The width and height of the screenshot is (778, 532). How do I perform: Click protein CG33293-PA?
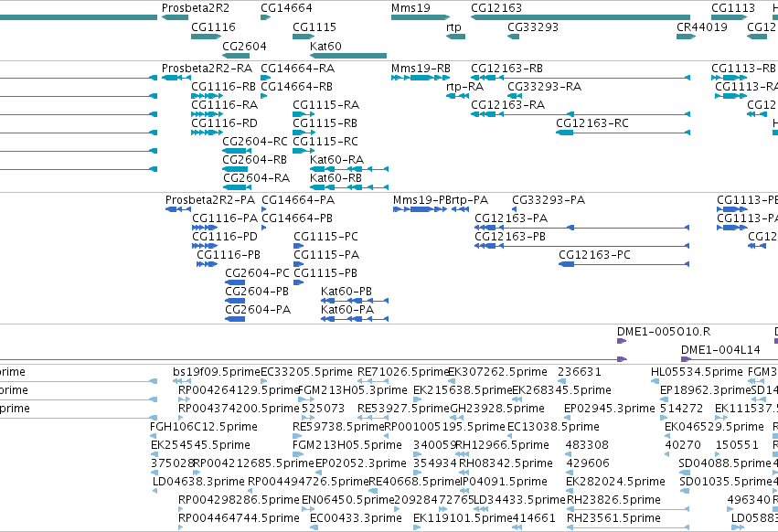point(549,200)
